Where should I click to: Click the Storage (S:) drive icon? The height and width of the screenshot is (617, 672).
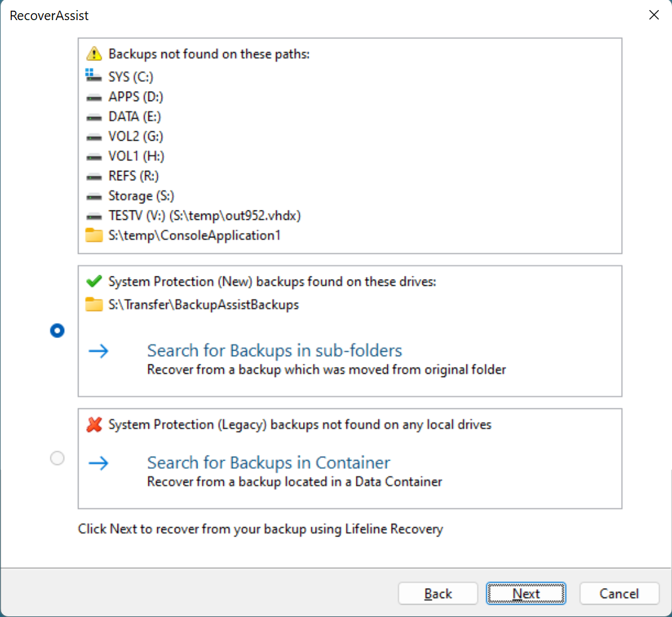[94, 196]
